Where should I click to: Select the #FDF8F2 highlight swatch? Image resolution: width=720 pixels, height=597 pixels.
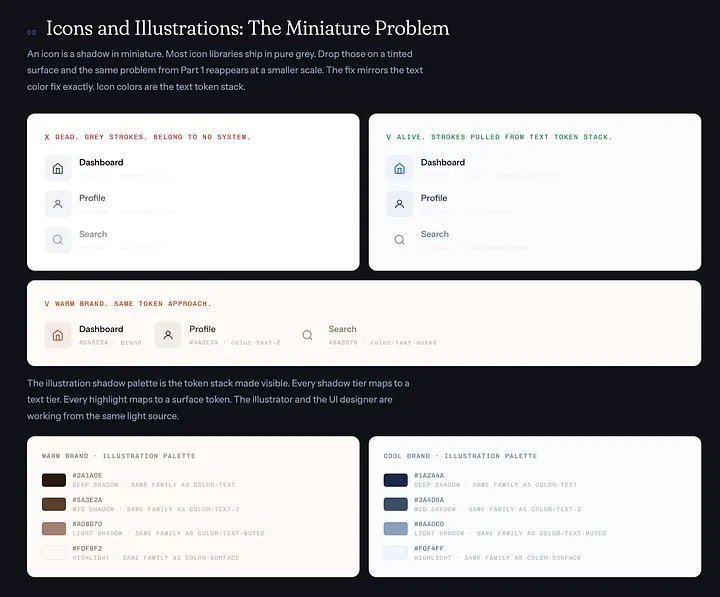click(54, 553)
